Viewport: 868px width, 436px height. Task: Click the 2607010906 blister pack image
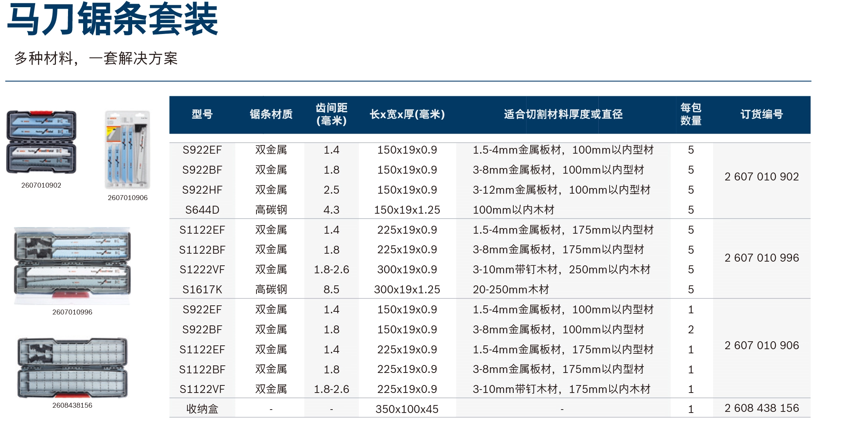coord(127,150)
